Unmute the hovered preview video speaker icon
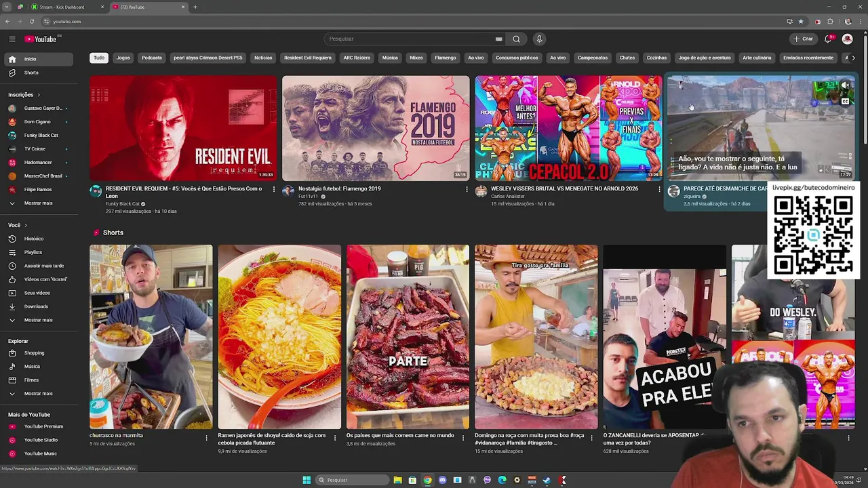Viewport: 868px width, 488px height. coord(845,85)
